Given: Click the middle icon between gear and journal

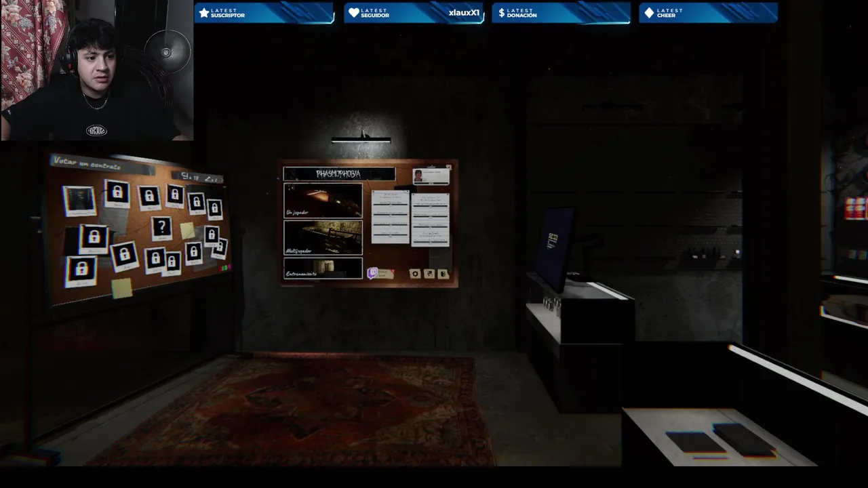Looking at the screenshot, I should [429, 274].
